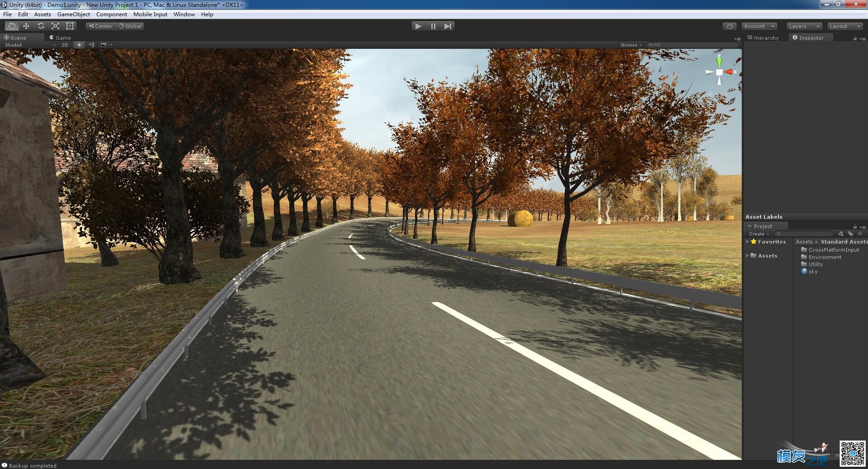Select the Rotate tool
Viewport: 868px width, 469px height.
click(41, 26)
